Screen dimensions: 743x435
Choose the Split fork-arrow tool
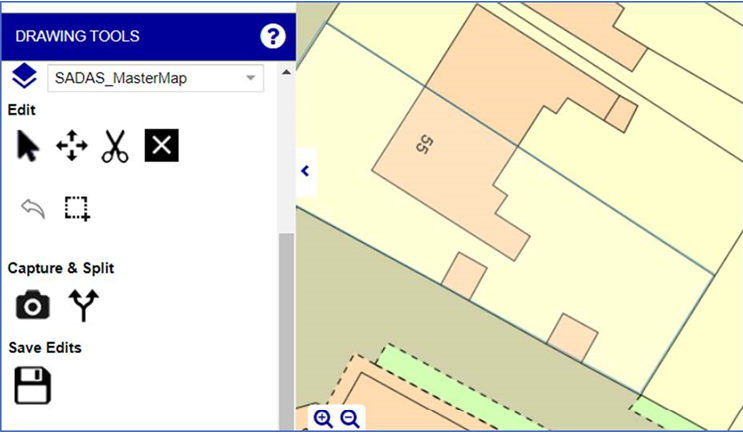click(x=83, y=305)
